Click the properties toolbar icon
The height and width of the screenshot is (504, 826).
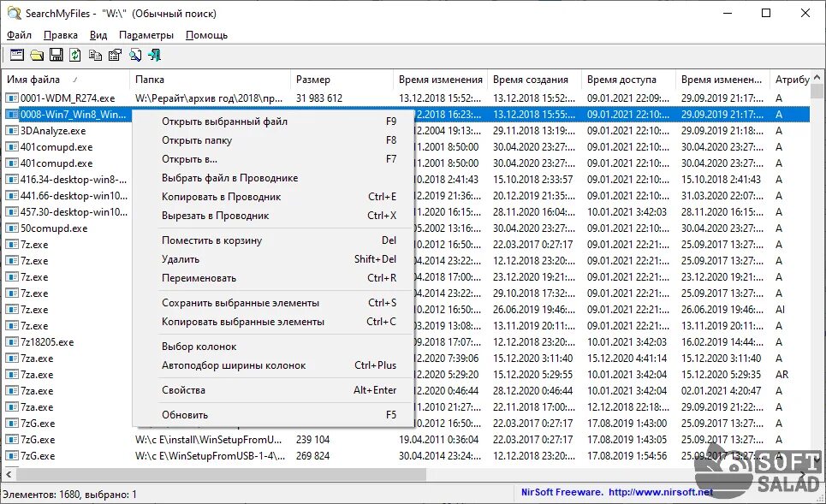(x=115, y=55)
